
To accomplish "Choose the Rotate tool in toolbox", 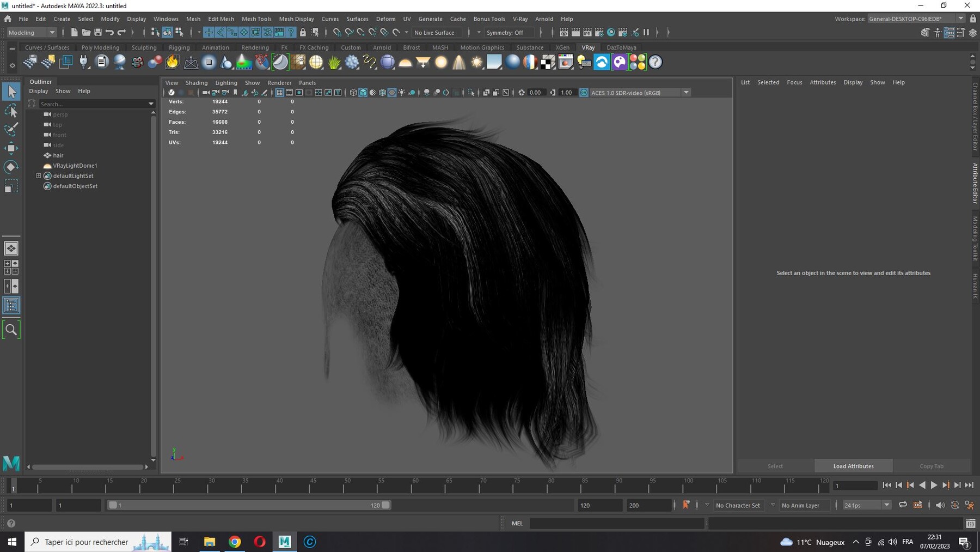I will tap(11, 167).
